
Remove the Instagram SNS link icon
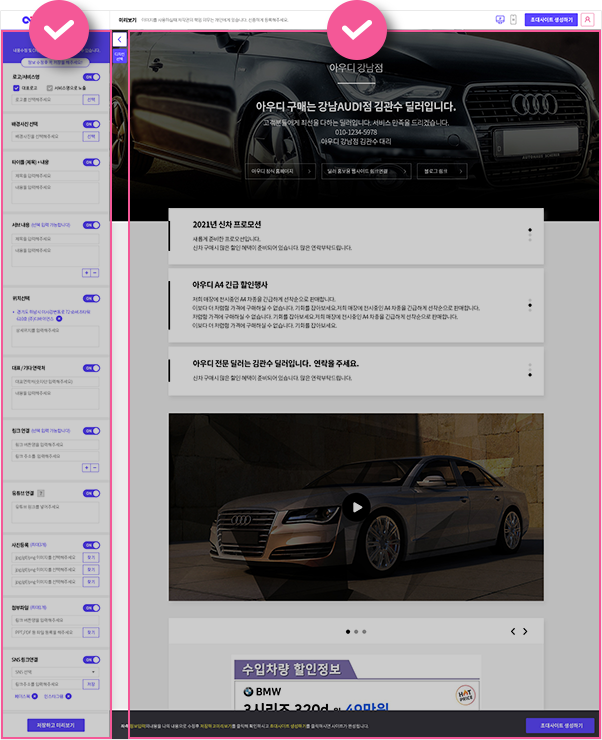click(68, 697)
